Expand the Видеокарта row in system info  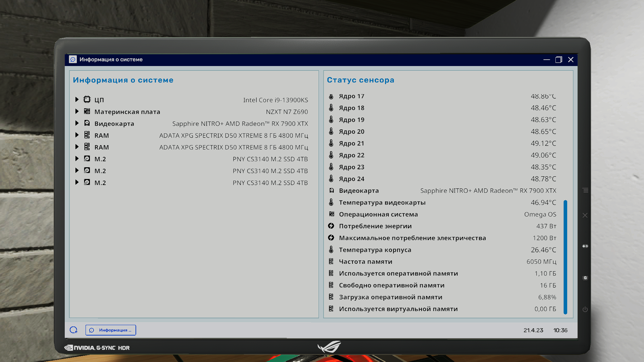tap(77, 123)
